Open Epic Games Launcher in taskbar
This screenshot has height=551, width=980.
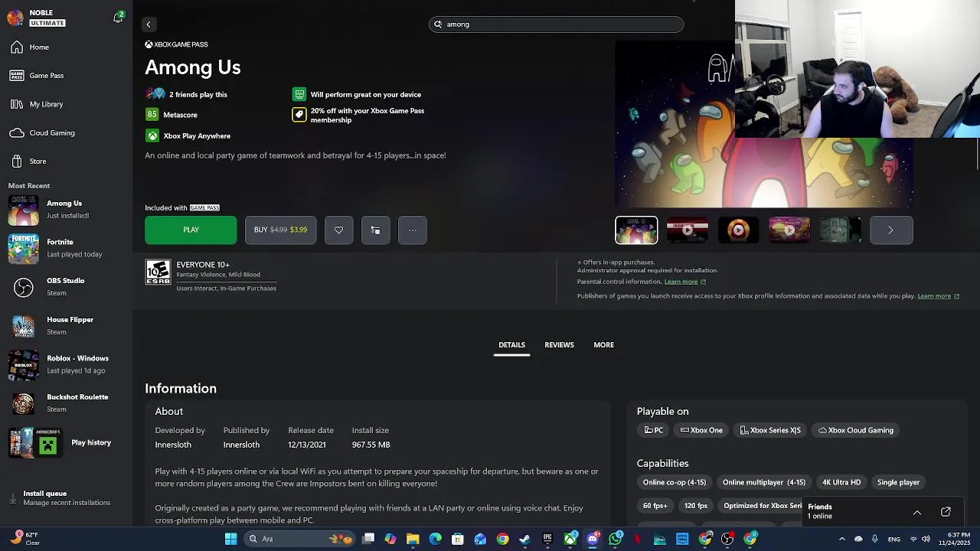coord(547,540)
